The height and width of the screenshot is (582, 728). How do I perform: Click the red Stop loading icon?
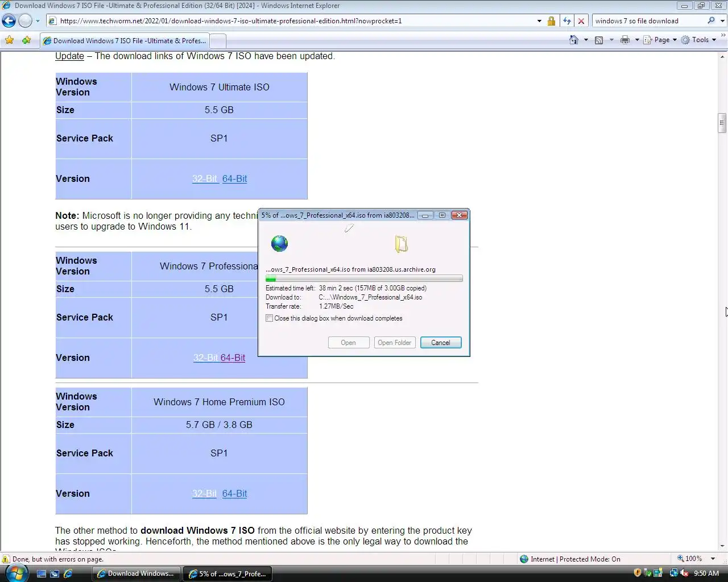581,21
